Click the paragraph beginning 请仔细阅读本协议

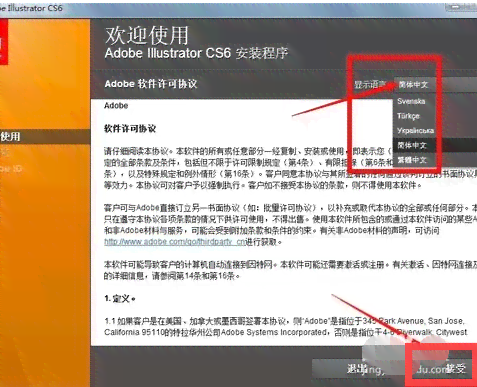click(290, 168)
